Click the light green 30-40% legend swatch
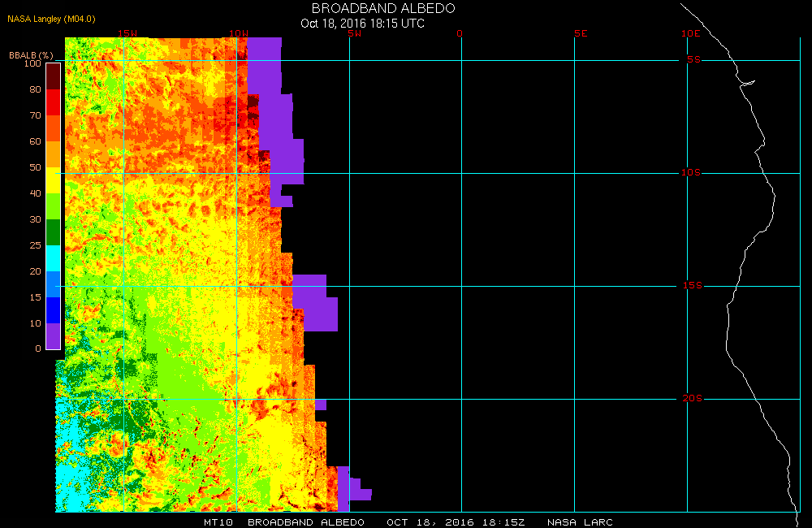 53,206
